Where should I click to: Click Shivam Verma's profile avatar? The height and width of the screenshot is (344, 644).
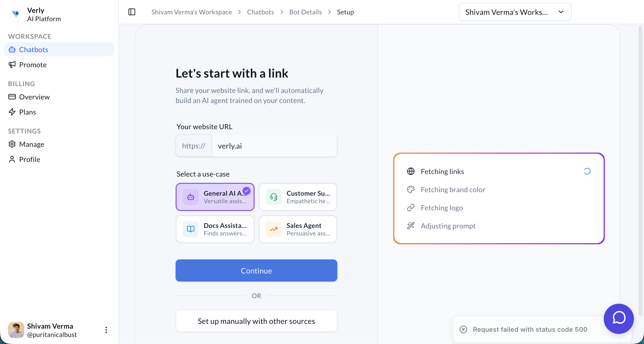tap(16, 330)
